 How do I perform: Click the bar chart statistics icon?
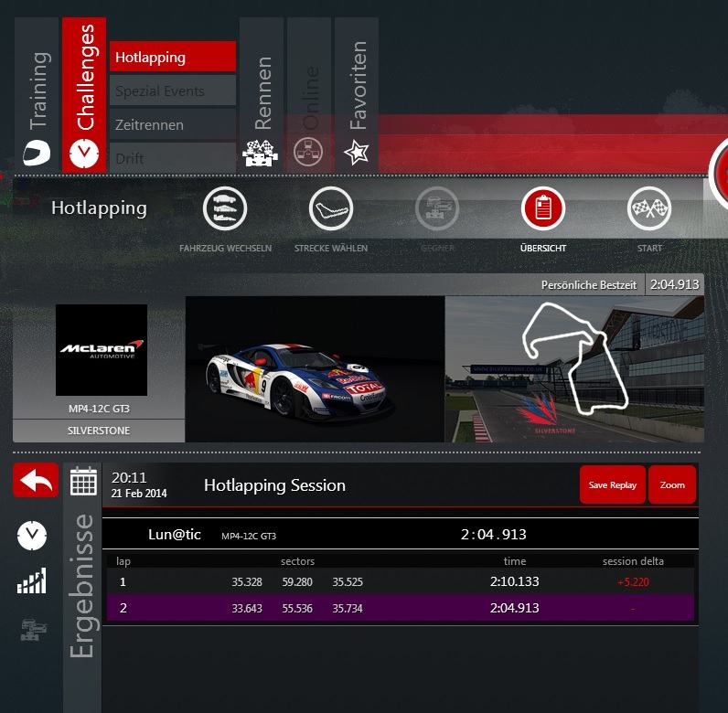click(32, 580)
